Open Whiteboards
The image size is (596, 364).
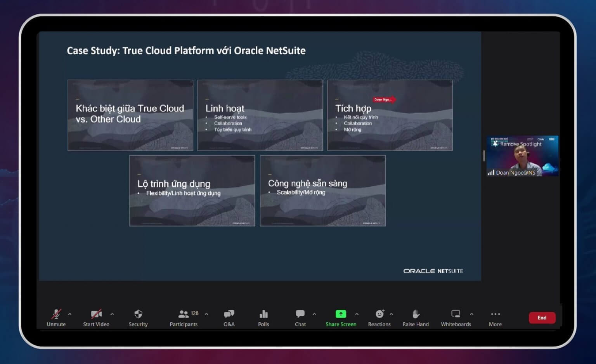click(456, 318)
